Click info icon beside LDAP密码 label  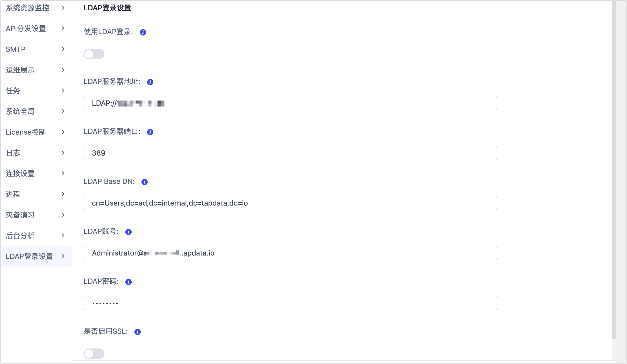[128, 282]
